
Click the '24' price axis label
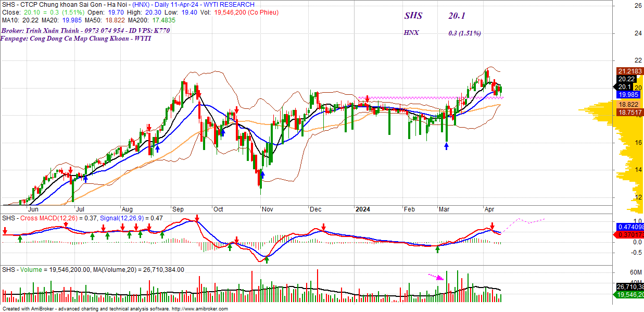point(637,33)
